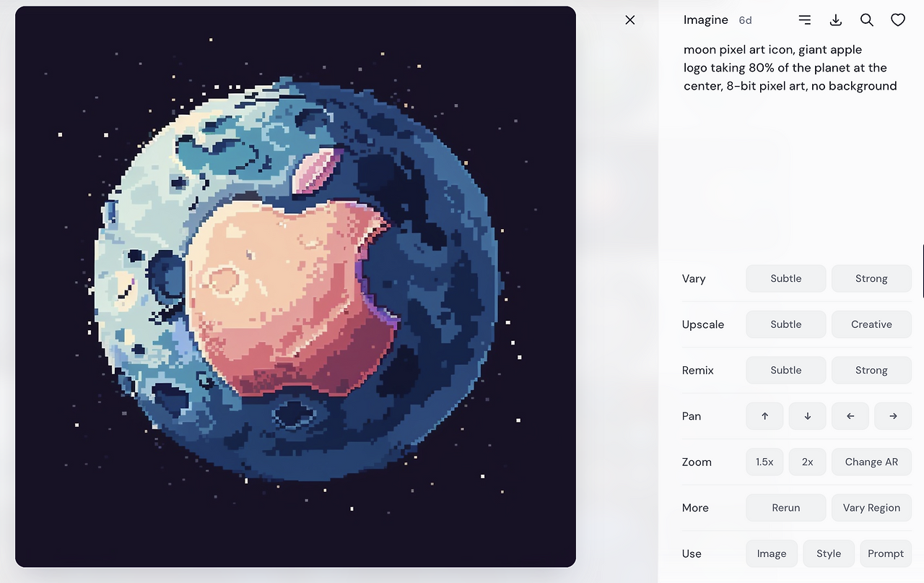The image size is (924, 583).
Task: Open the options menu icon beside Imagine
Action: pyautogui.click(x=805, y=20)
